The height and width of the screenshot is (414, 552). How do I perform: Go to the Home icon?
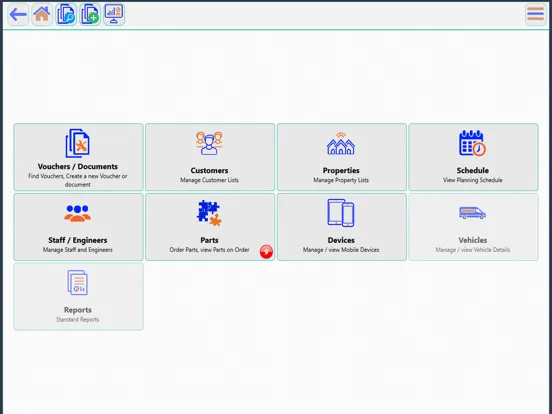pyautogui.click(x=42, y=14)
